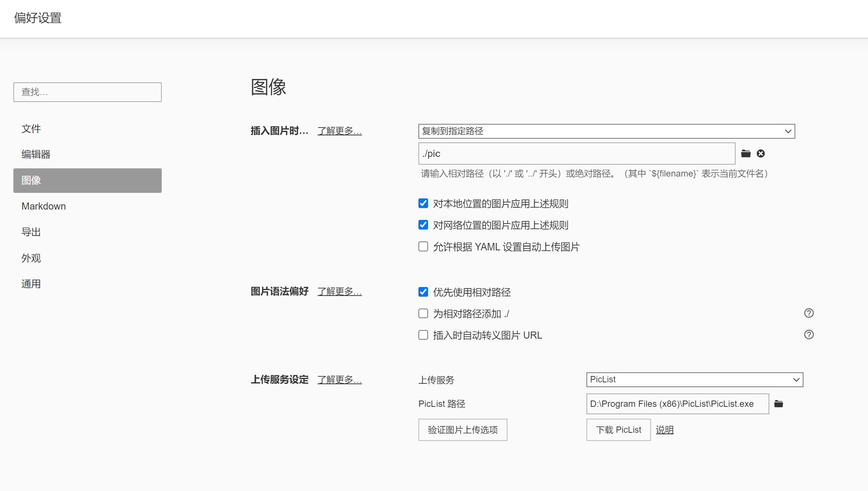
Task: Click folder icon beside ./pic path field
Action: point(746,154)
